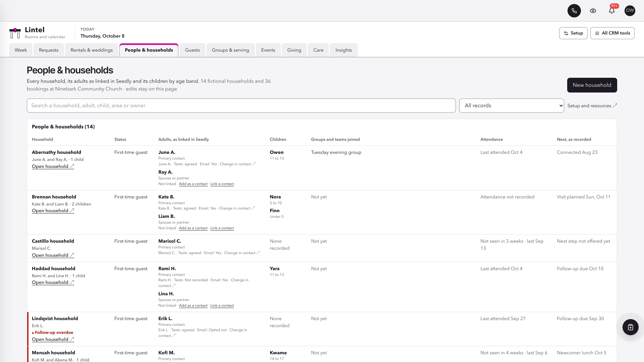644x362 pixels.
Task: Open the Rentals & weddings tab
Action: point(92,50)
